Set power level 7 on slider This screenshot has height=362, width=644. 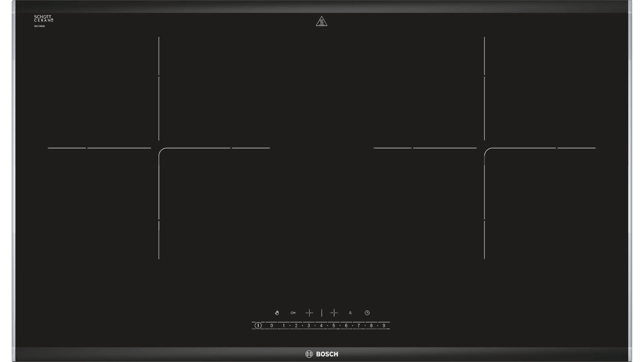[x=359, y=325]
